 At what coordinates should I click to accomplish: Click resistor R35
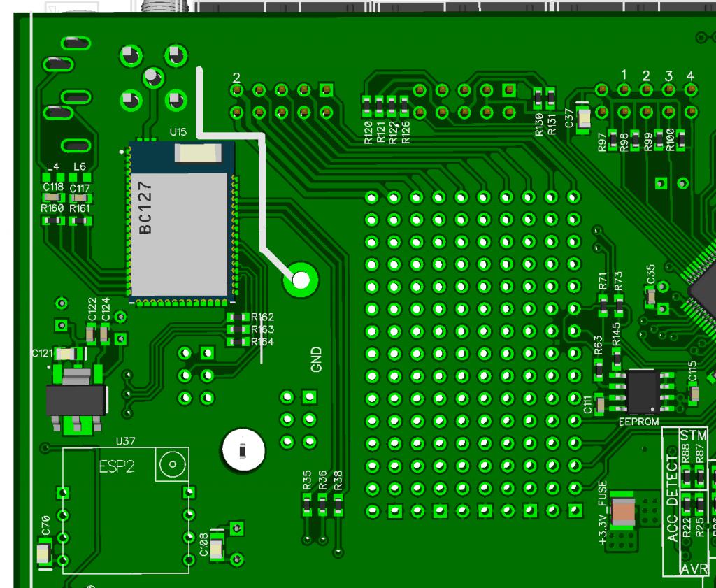click(x=307, y=505)
